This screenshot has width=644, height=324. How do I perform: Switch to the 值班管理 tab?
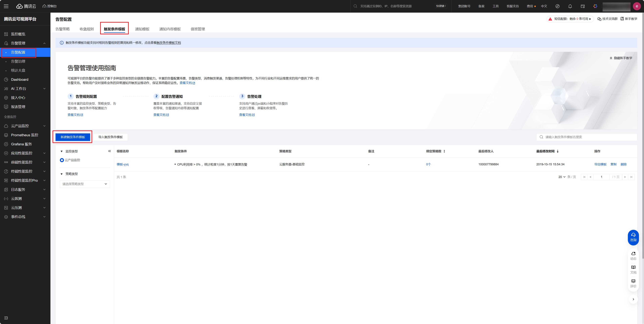click(198, 29)
